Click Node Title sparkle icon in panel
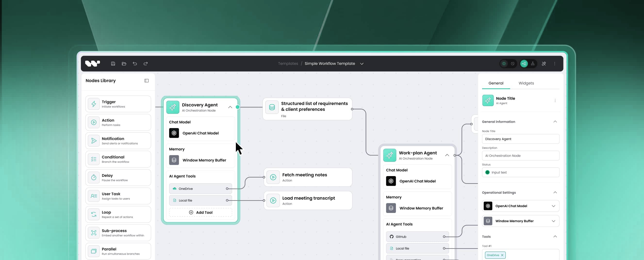This screenshot has width=644, height=260. 488,100
